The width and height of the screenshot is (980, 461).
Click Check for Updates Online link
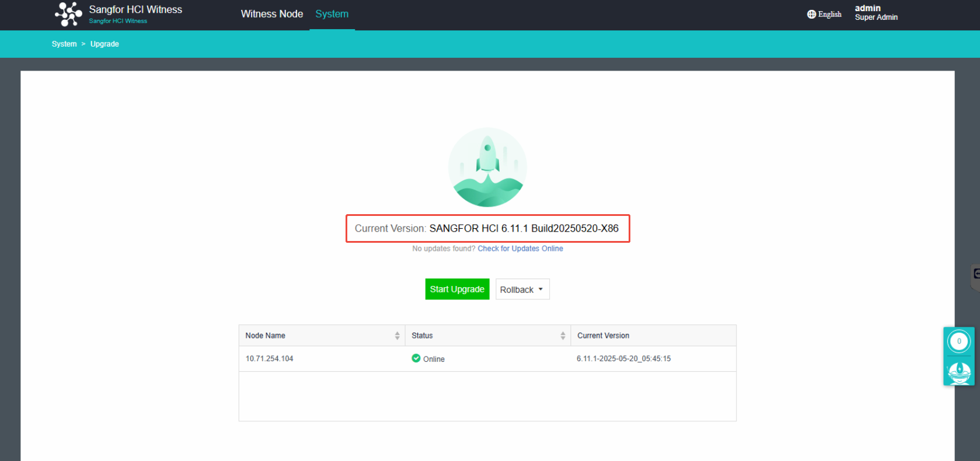coord(520,249)
